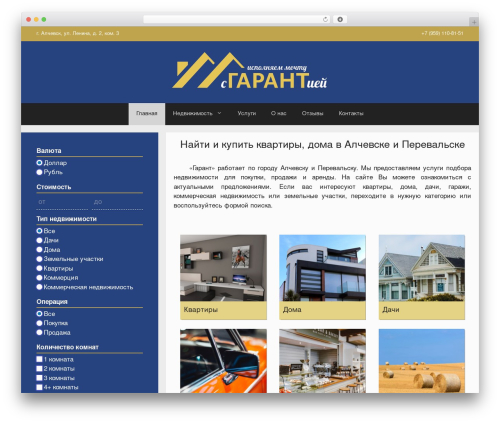
Task: Choose Коммерческая недвижимость radio
Action: pos(39,287)
